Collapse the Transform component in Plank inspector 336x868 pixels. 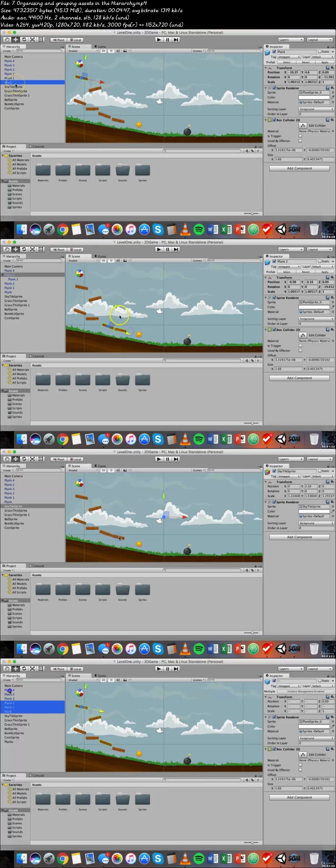click(265, 68)
